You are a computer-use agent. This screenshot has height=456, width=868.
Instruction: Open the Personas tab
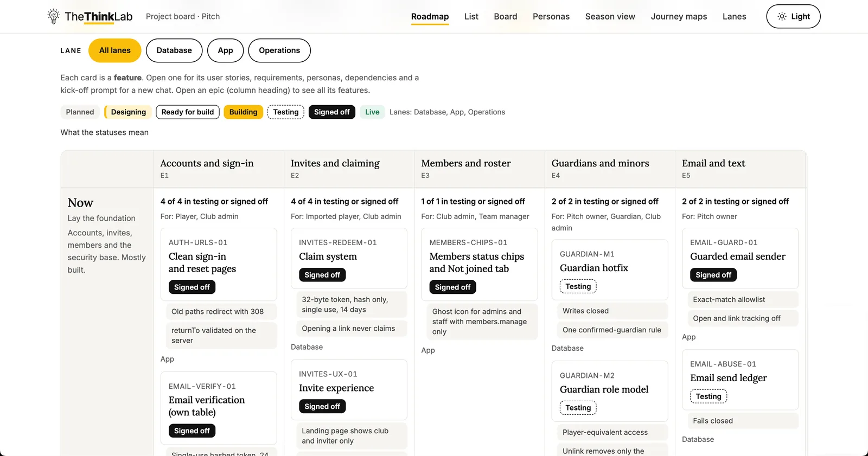click(x=551, y=17)
